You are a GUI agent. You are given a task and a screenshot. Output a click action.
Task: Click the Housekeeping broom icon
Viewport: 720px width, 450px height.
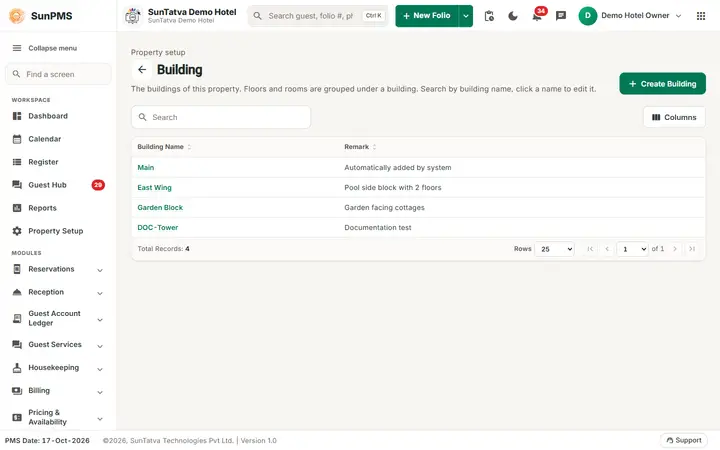17,368
